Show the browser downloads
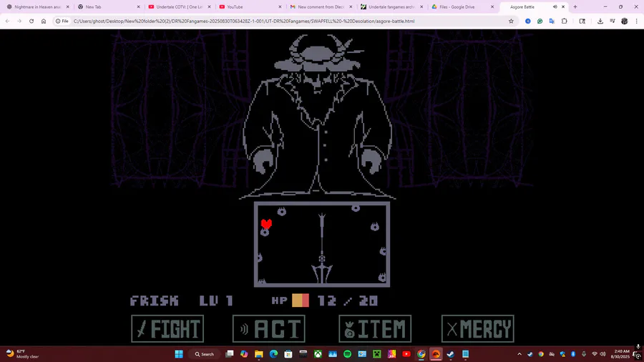The height and width of the screenshot is (362, 644). click(x=600, y=21)
